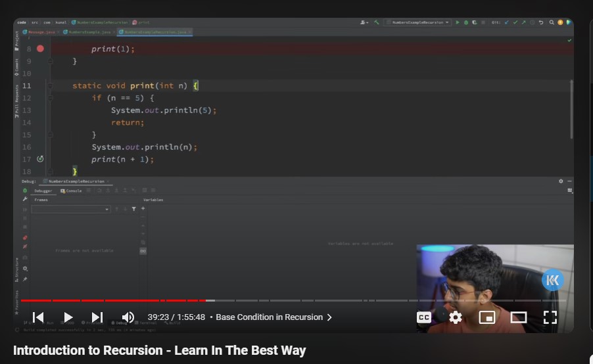The image size is (593, 364).
Task: Push changes with Git arrow
Action: coord(524,22)
